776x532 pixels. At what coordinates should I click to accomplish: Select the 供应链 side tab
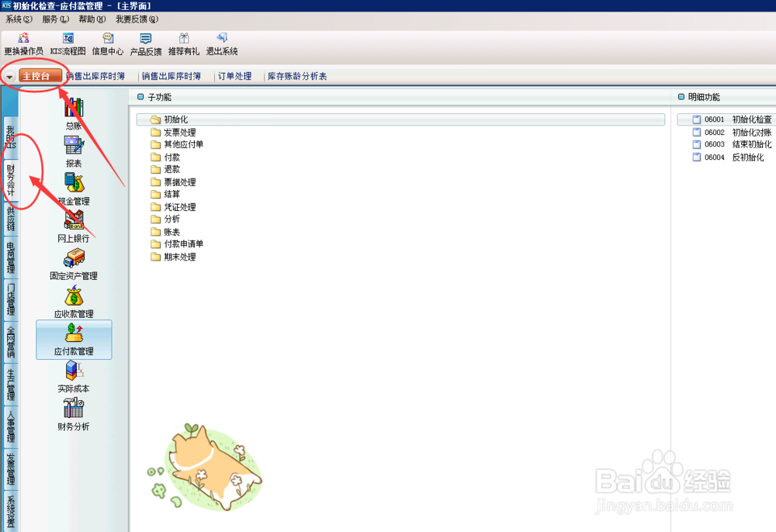(x=10, y=219)
